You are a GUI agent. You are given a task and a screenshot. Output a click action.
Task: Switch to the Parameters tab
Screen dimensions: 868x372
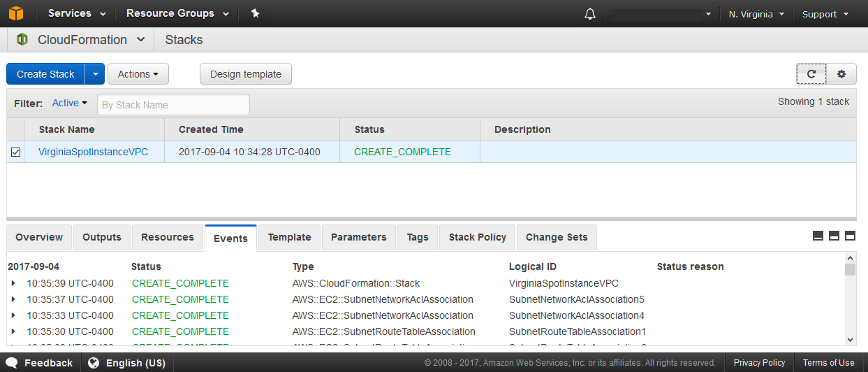tap(359, 237)
